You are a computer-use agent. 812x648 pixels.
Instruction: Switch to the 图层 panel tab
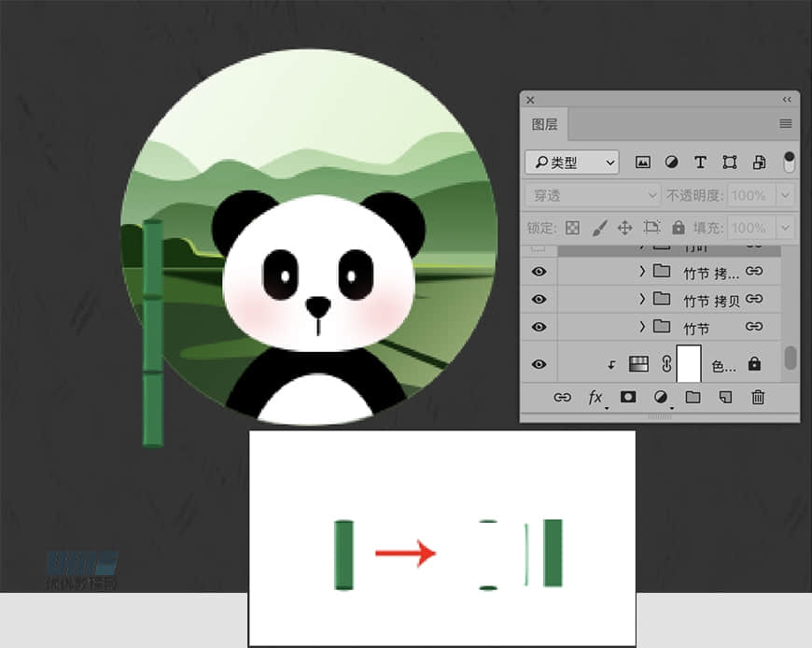(545, 124)
